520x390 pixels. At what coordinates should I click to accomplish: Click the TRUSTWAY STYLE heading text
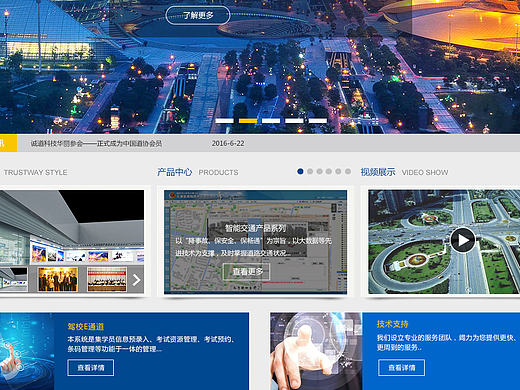tap(36, 173)
